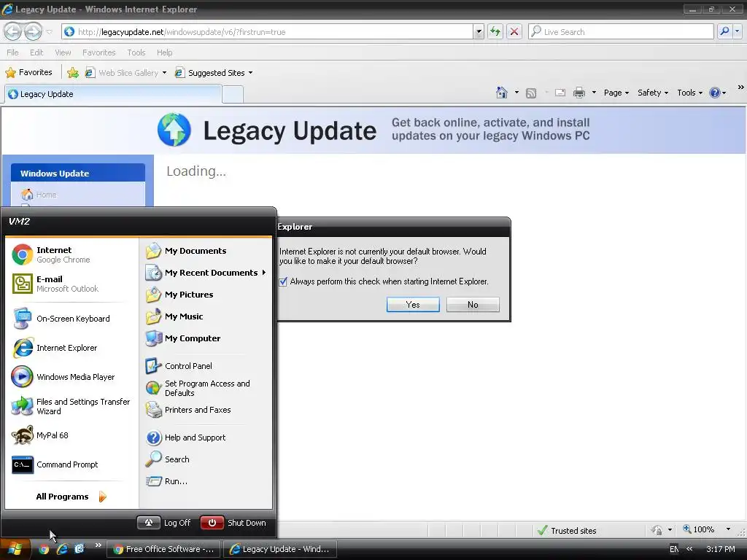Uncheck Always perform this check checkbox
Viewport: 747px width, 560px height.
(x=283, y=281)
